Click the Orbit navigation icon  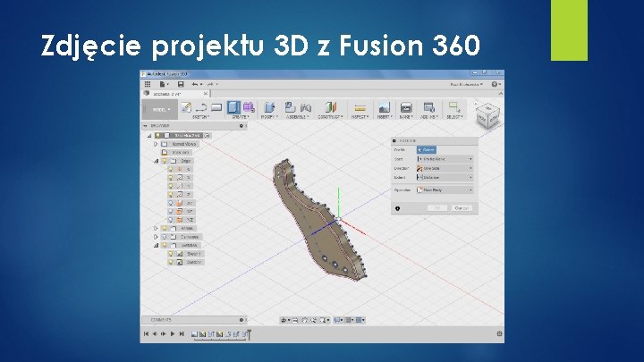[284, 320]
